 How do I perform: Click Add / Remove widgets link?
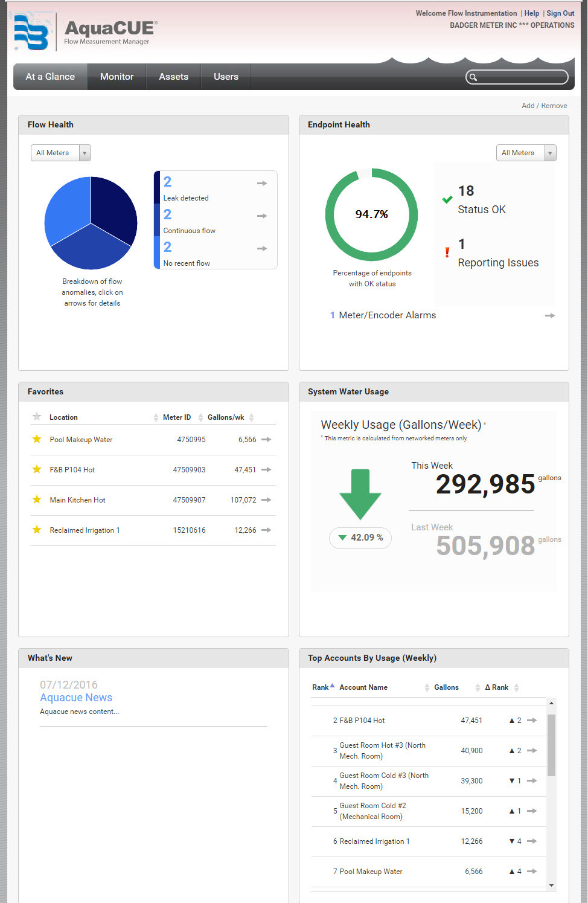pos(544,106)
